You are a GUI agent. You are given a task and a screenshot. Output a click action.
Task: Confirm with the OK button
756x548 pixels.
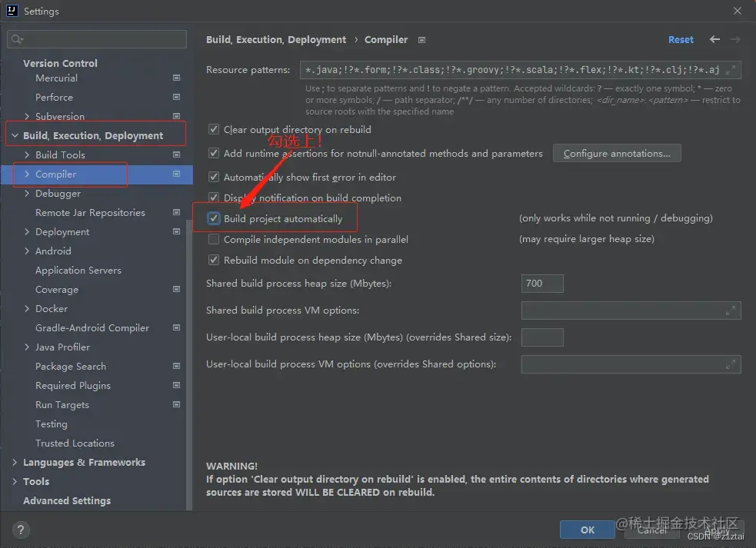[588, 530]
